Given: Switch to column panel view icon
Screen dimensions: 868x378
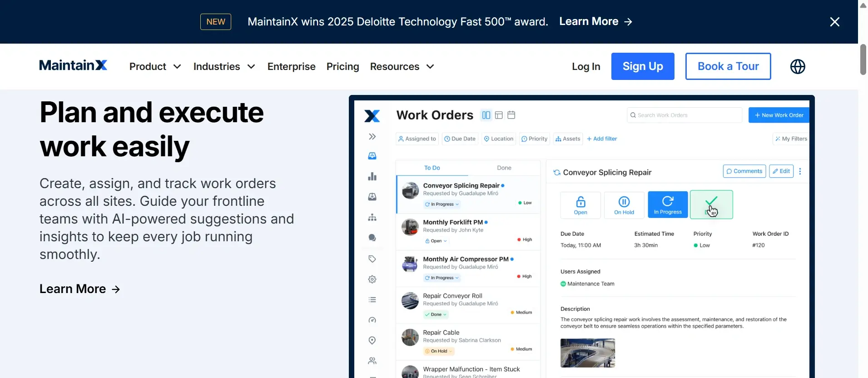Looking at the screenshot, I should (486, 115).
